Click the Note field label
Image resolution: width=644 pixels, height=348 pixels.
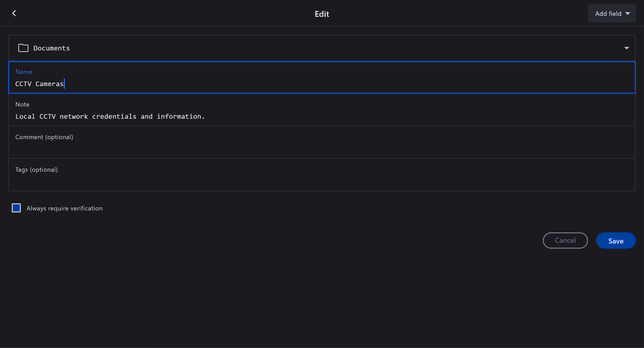22,104
